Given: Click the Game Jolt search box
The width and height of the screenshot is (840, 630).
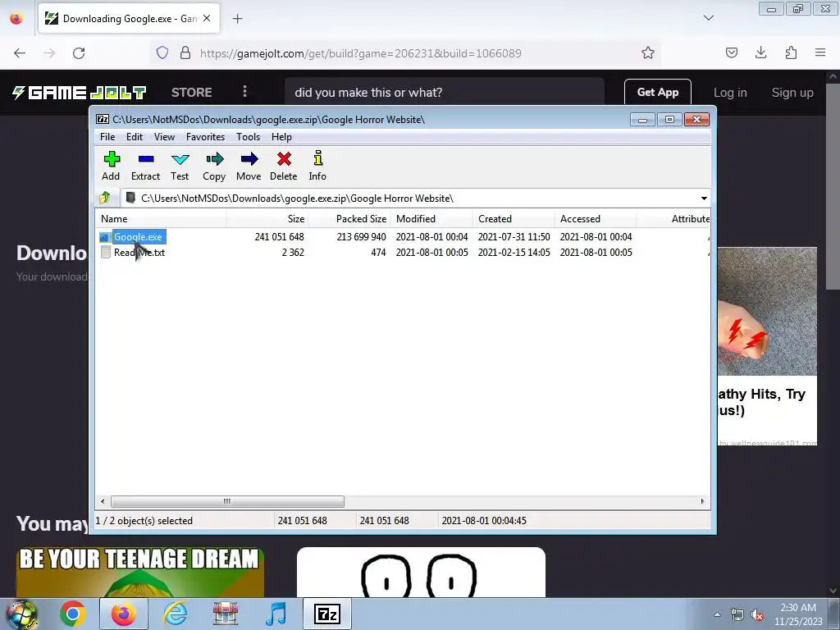Looking at the screenshot, I should tap(444, 92).
